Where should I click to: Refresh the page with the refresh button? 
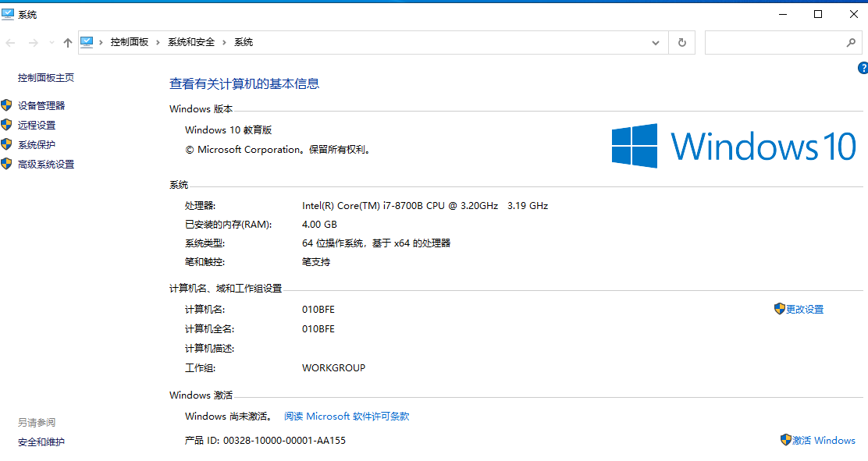pos(682,43)
